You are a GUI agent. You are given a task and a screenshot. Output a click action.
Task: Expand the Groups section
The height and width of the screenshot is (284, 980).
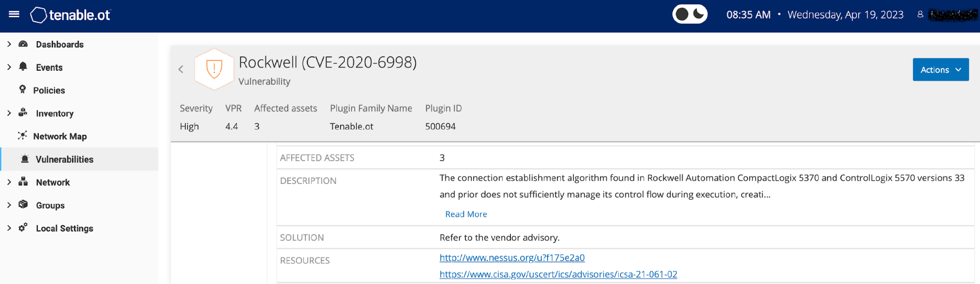(9, 205)
